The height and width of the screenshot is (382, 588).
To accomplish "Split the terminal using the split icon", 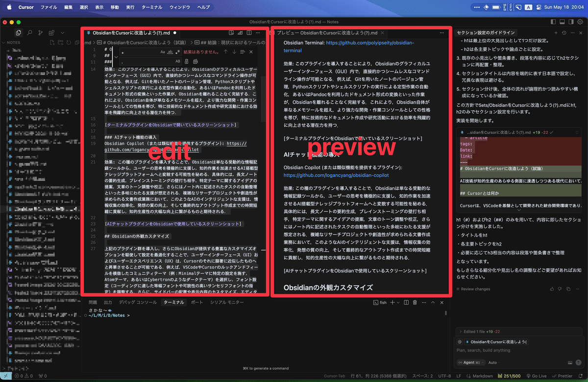I will (406, 303).
